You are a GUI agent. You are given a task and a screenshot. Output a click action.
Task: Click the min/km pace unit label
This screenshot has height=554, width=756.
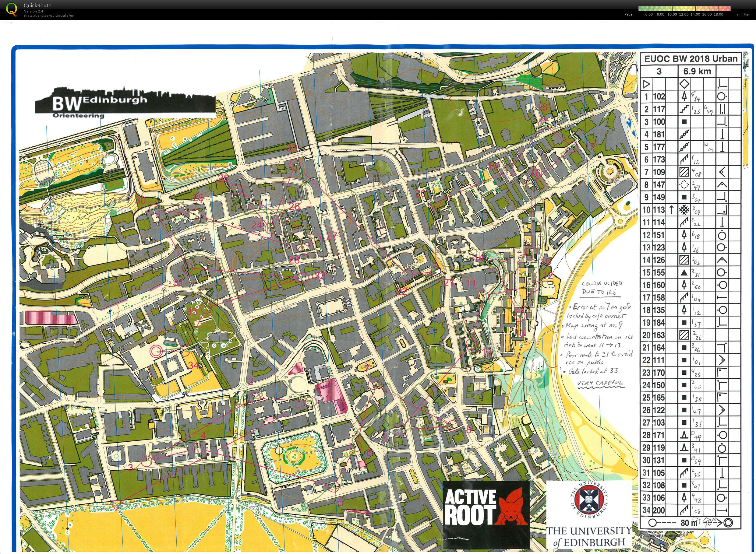(x=744, y=14)
